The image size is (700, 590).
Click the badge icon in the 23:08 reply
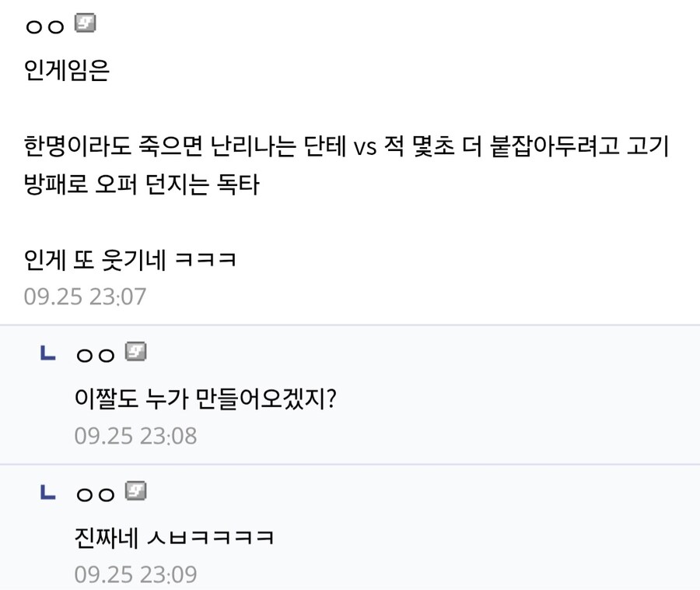click(136, 353)
